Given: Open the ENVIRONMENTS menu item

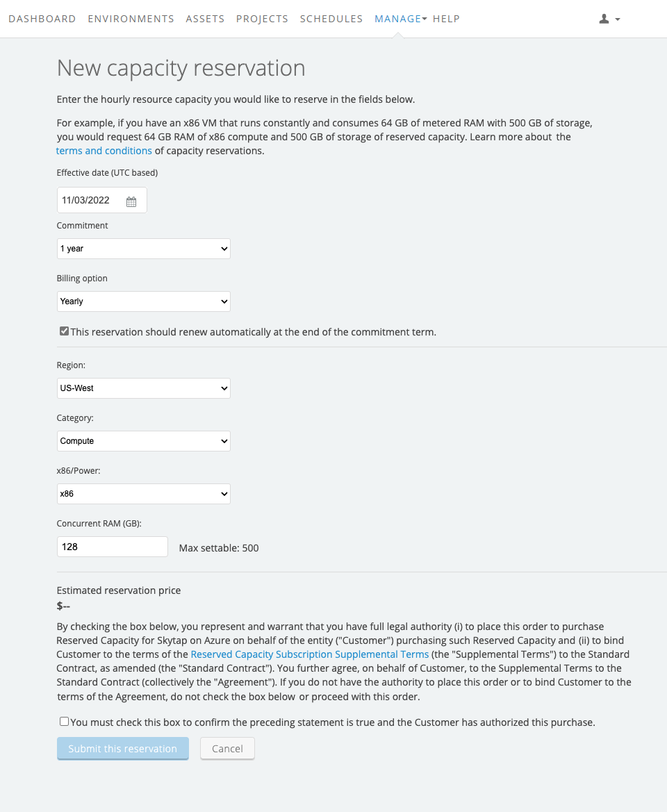Looking at the screenshot, I should click(x=131, y=19).
